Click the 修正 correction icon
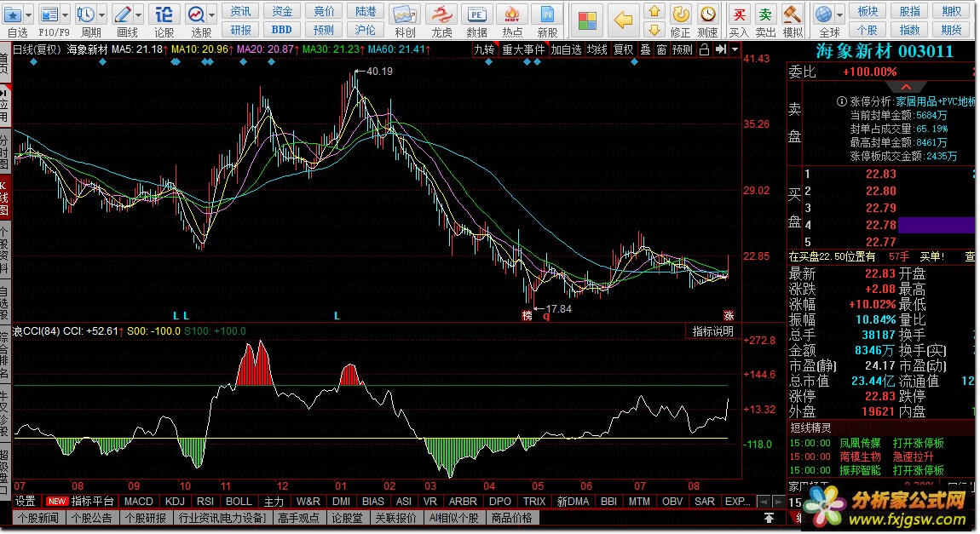The image size is (980, 534). [681, 14]
